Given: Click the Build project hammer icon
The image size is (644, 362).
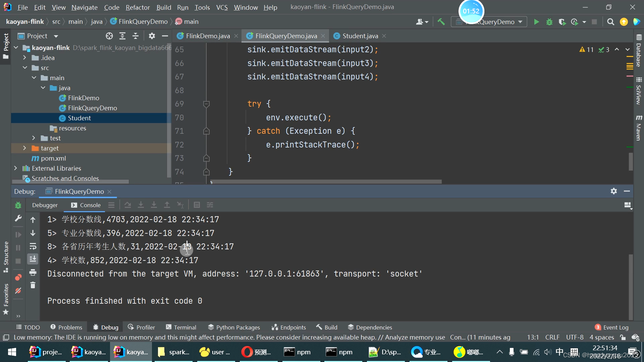Looking at the screenshot, I should [x=441, y=22].
